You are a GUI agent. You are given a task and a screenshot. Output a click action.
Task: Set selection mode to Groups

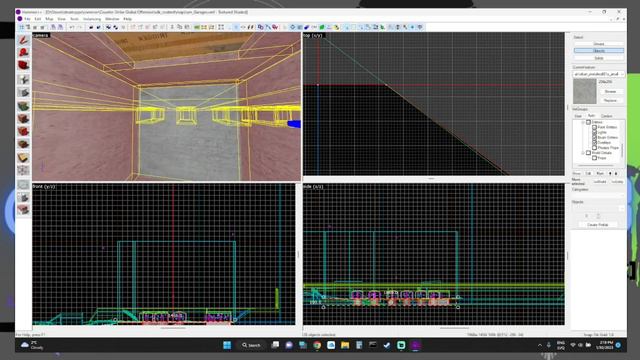point(598,44)
